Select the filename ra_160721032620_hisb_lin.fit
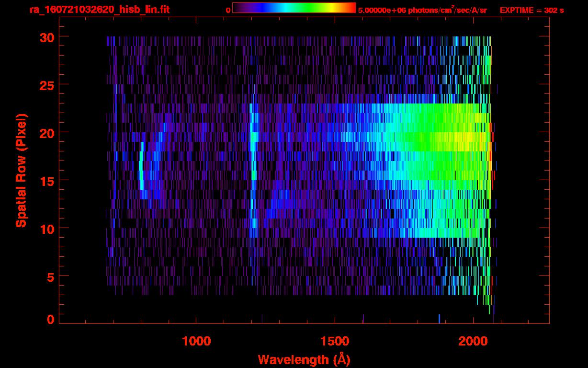588x368 pixels. (x=99, y=10)
